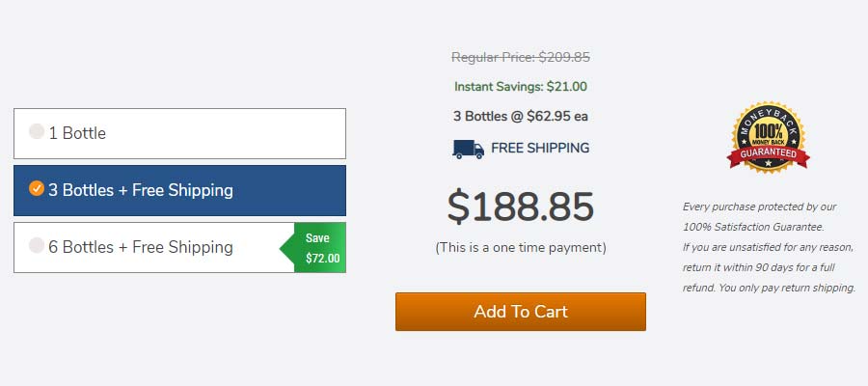Add the selected package to cart
This screenshot has height=386, width=868.
tap(521, 312)
